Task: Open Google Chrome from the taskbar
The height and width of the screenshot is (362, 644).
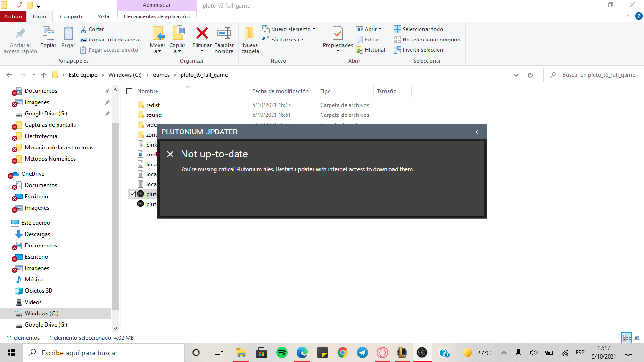Action: coord(342,353)
